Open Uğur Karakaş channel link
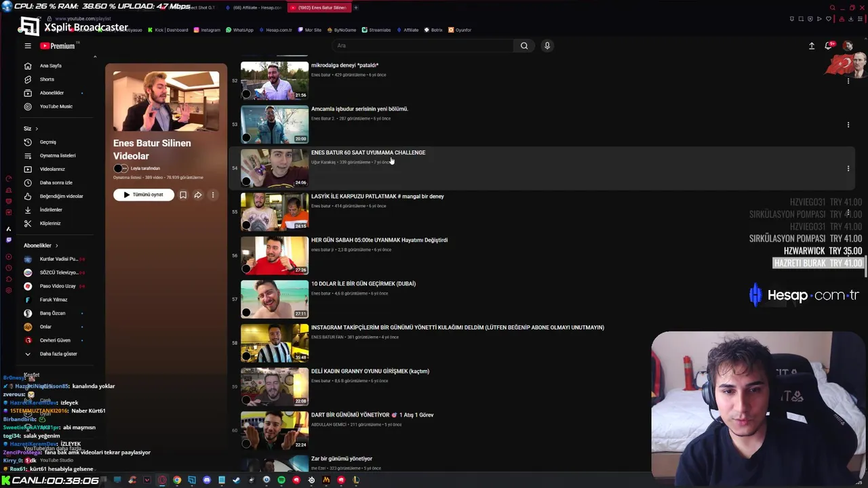Viewport: 868px width, 488px height. click(323, 163)
